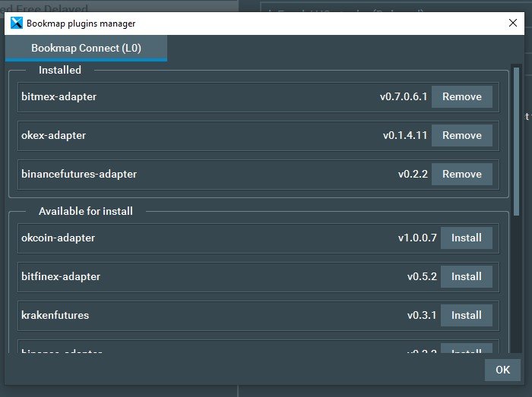Install the krakenfutures plugin
Image resolution: width=532 pixels, height=397 pixels.
click(x=466, y=315)
